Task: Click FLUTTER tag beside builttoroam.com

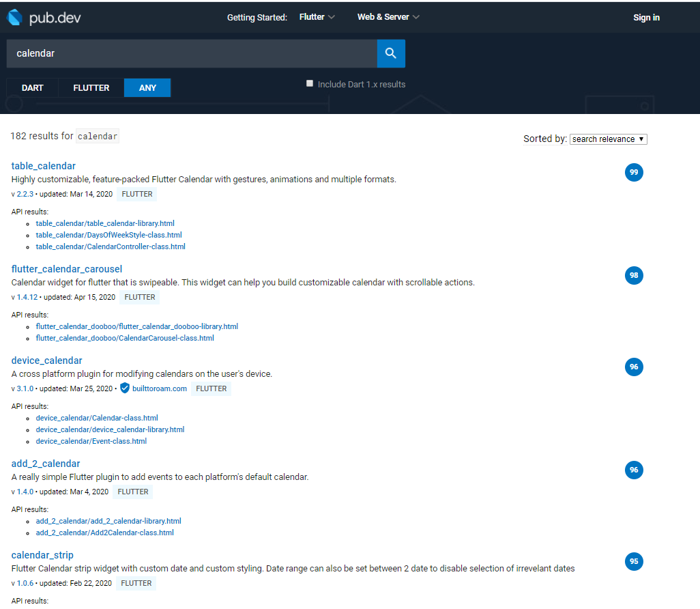Action: [212, 388]
